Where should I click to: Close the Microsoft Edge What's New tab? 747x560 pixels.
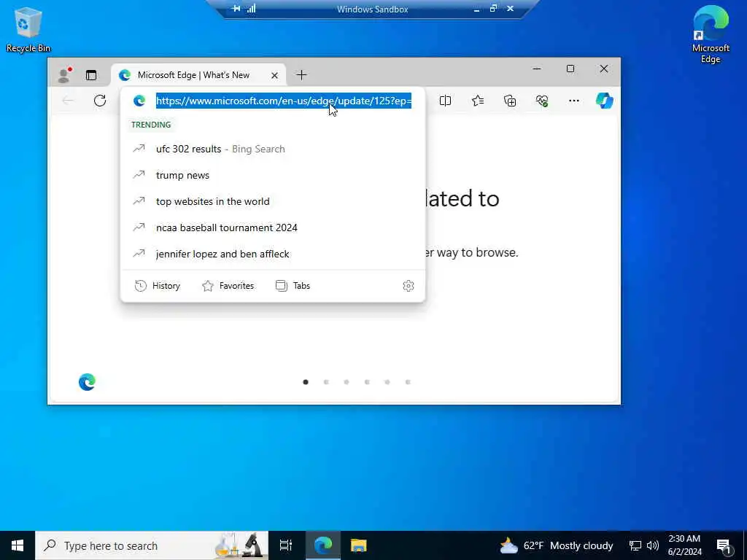274,75
